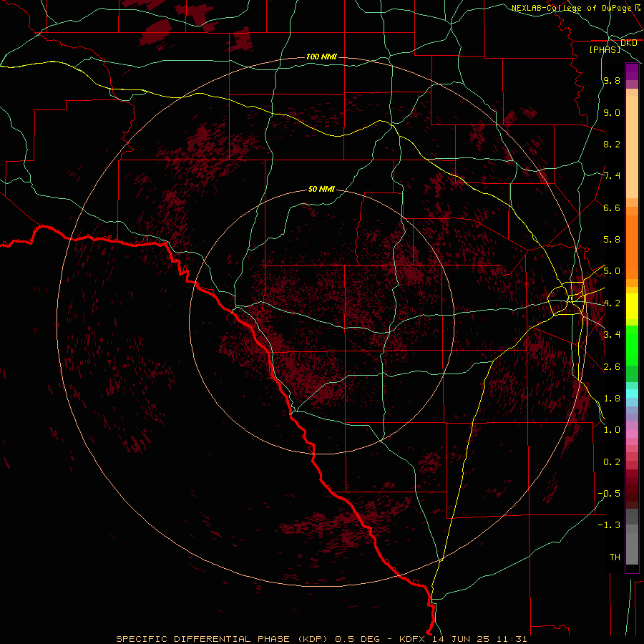Click the DKD product label above the color scale

629,42
